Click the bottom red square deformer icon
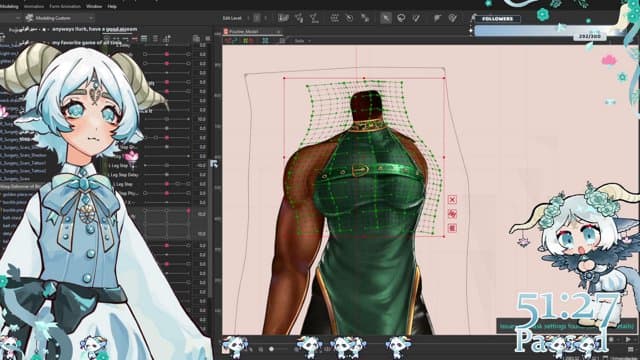This screenshot has height=360, width=640. [452, 228]
